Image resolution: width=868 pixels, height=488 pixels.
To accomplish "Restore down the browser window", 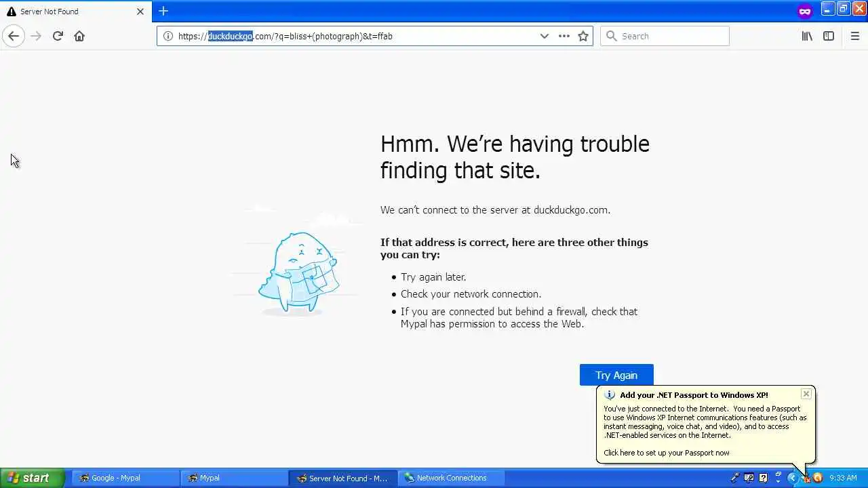I will [x=843, y=9].
